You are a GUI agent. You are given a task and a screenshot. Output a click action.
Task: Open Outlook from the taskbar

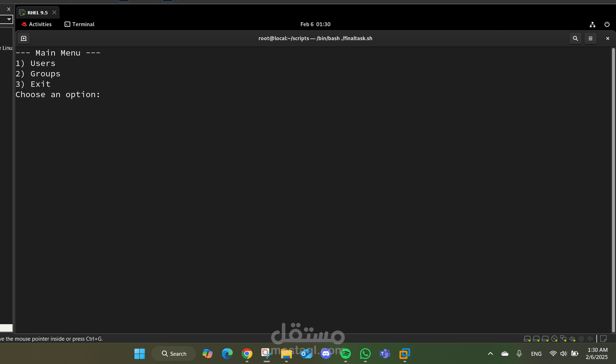tap(306, 354)
